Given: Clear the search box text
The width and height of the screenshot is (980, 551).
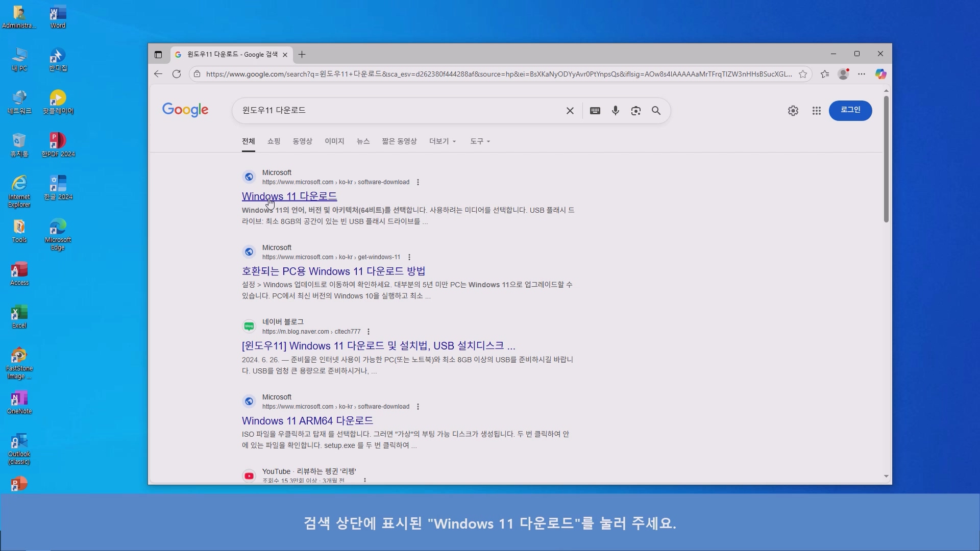Looking at the screenshot, I should pyautogui.click(x=570, y=111).
